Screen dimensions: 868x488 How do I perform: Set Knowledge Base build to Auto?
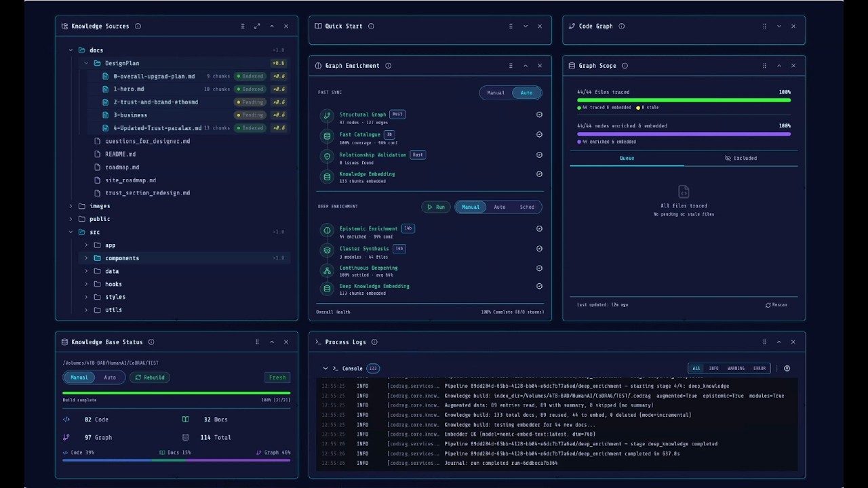click(x=110, y=378)
